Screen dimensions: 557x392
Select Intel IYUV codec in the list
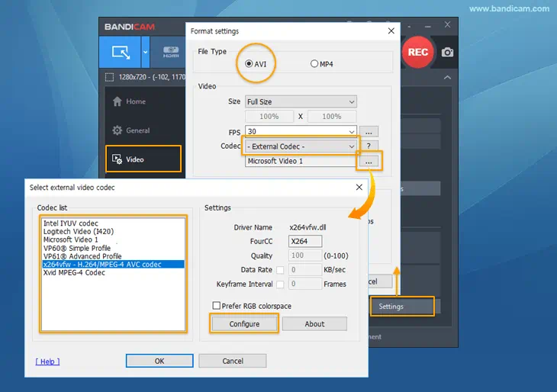pyautogui.click(x=114, y=223)
